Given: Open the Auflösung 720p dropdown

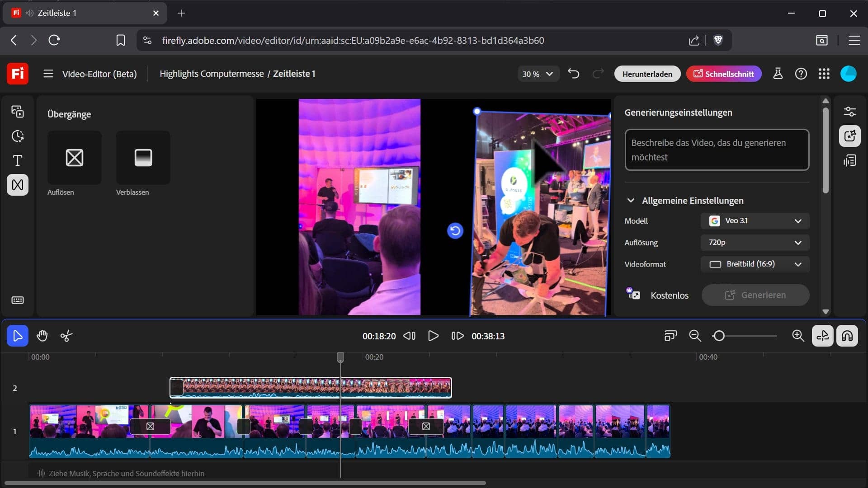Looking at the screenshot, I should tap(755, 243).
